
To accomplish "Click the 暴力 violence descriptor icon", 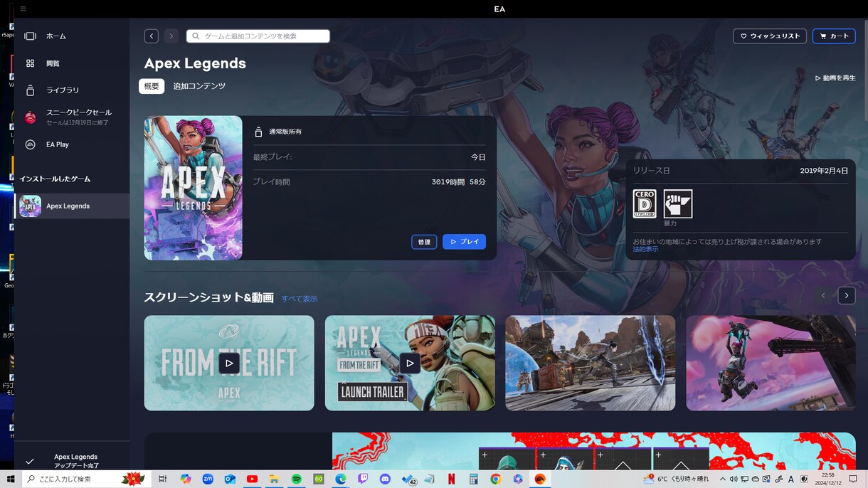I will click(677, 203).
